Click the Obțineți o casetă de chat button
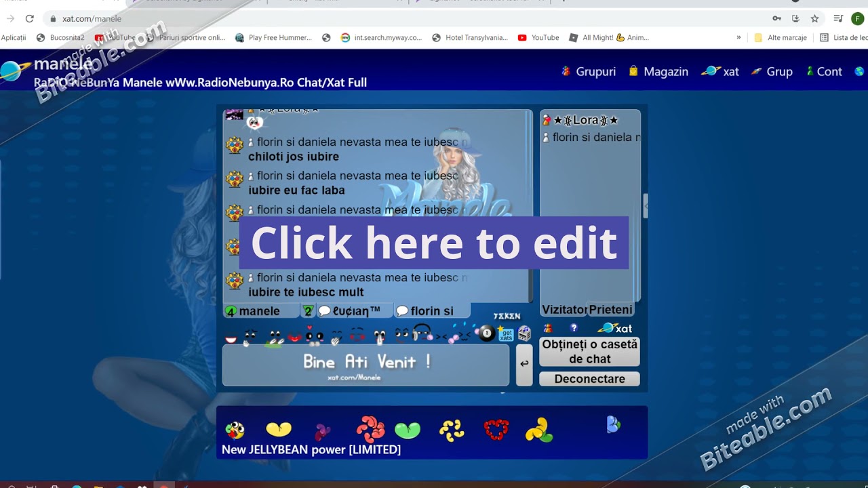This screenshot has width=868, height=488. tap(589, 352)
